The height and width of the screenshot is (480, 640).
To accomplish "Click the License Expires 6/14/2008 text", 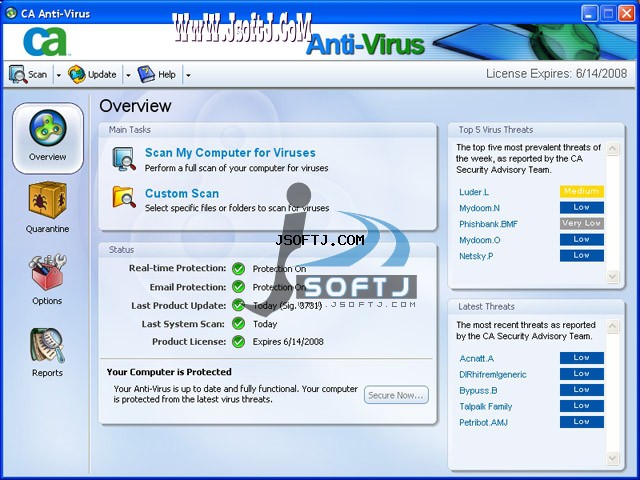I will [x=556, y=74].
